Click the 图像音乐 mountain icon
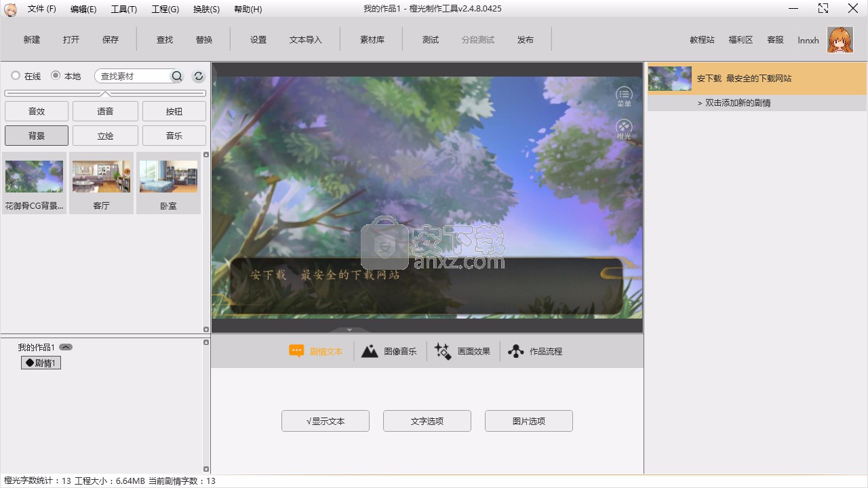 click(x=370, y=351)
